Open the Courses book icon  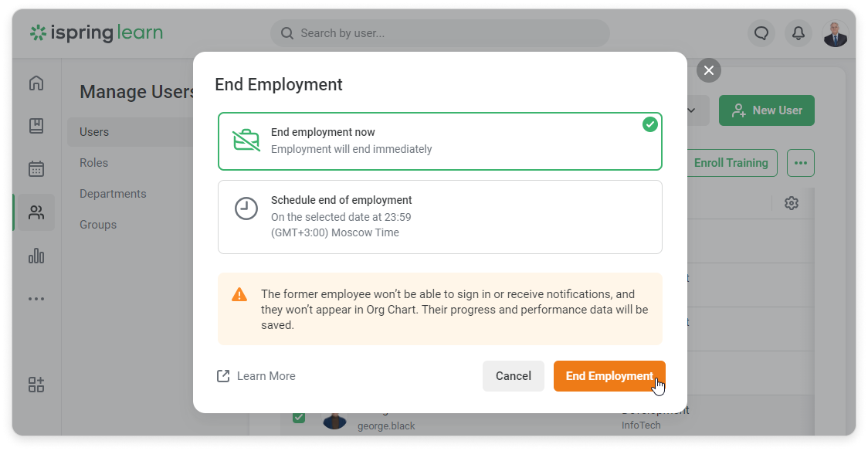coord(36,126)
